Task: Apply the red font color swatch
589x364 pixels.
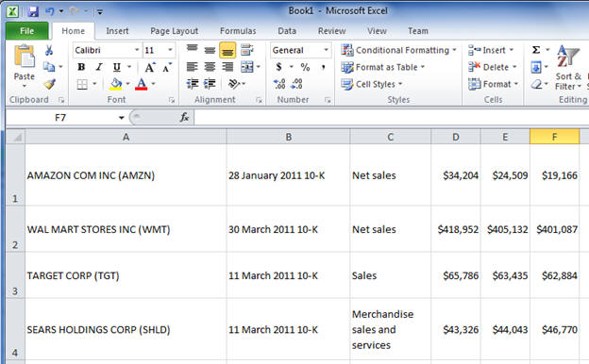Action: coord(142,84)
